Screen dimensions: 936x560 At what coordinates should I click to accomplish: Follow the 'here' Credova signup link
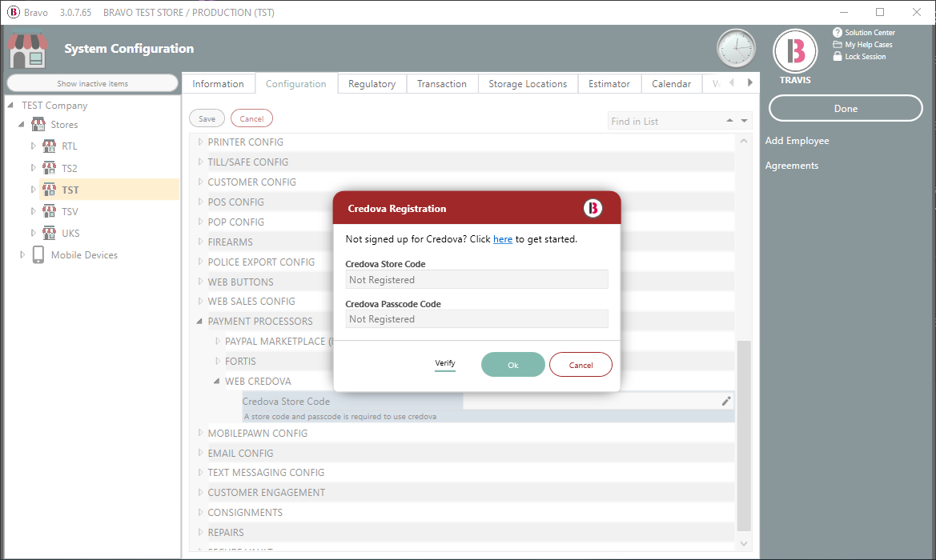(x=503, y=239)
